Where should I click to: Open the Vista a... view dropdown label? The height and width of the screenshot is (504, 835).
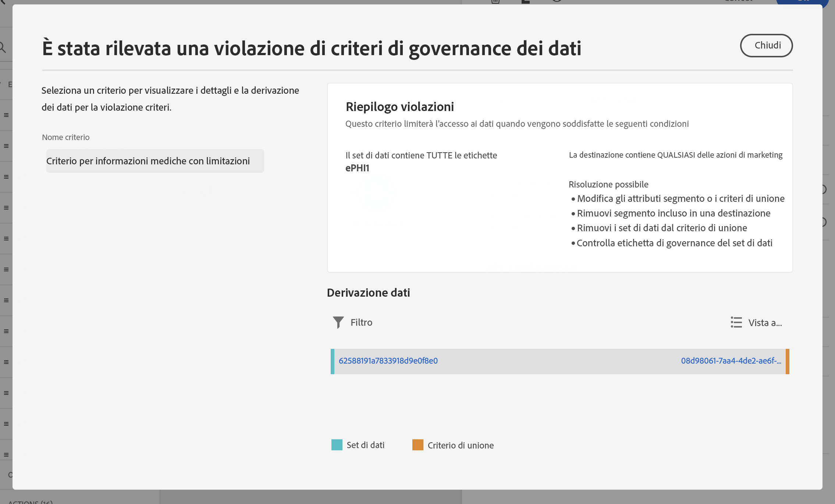[765, 323]
